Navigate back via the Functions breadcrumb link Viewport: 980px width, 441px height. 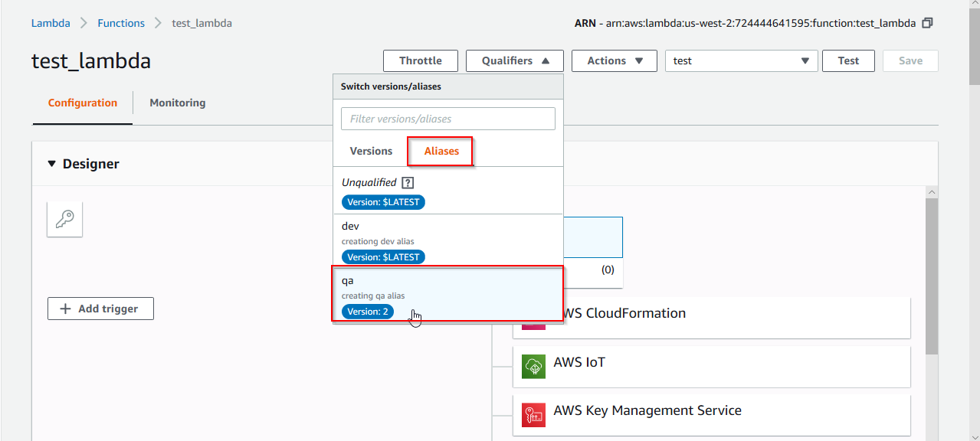coord(121,23)
